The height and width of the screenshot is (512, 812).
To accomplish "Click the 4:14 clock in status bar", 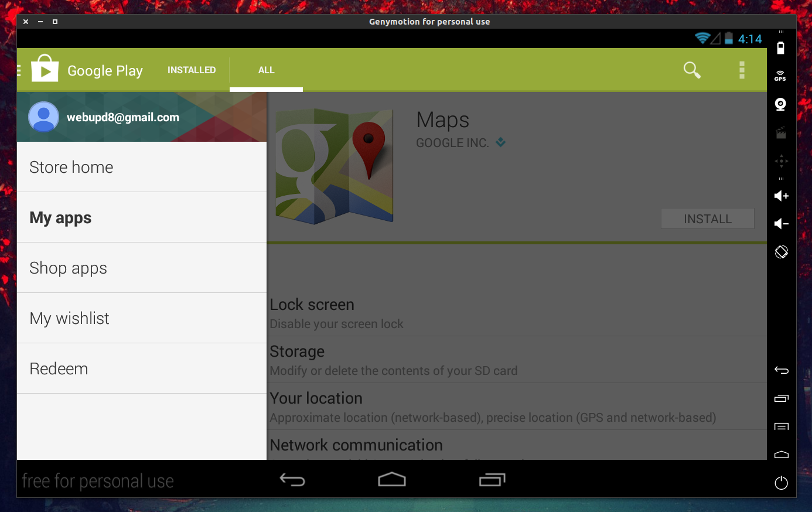I will click(750, 39).
